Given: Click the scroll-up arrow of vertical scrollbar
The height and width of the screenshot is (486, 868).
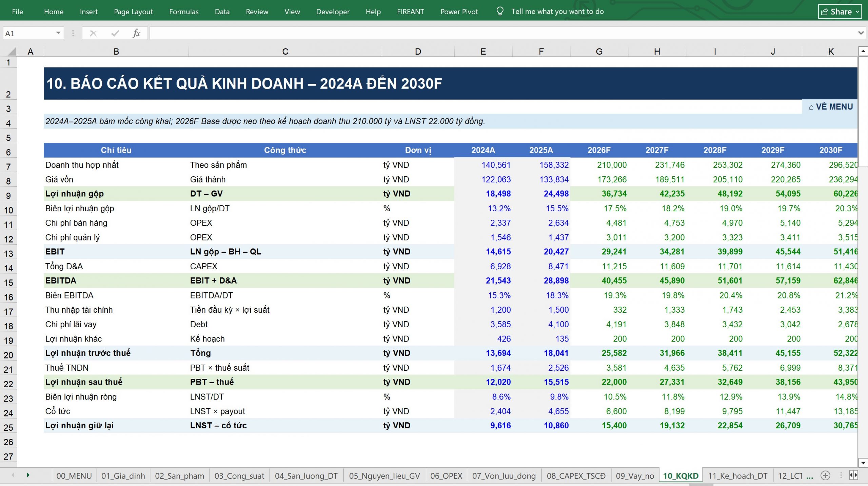Looking at the screenshot, I should (x=863, y=51).
